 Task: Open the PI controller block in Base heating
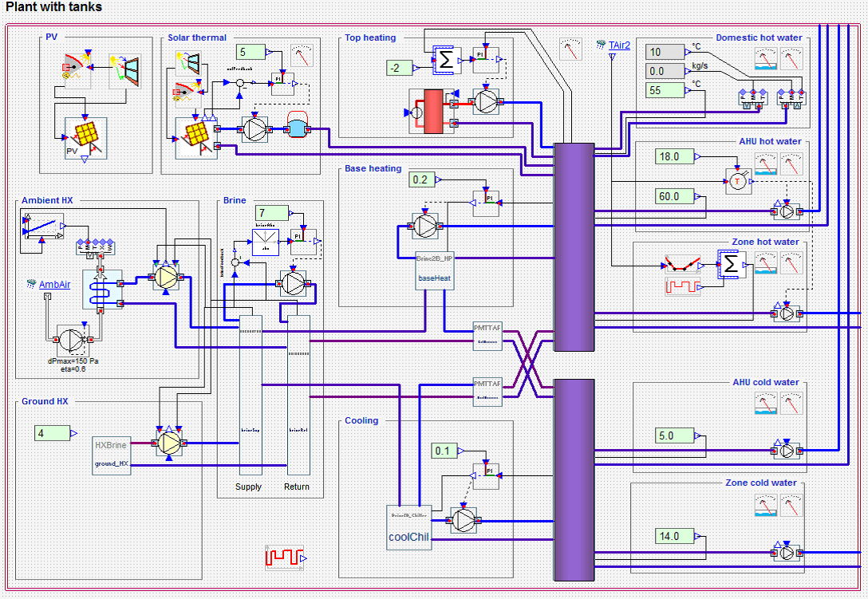487,202
